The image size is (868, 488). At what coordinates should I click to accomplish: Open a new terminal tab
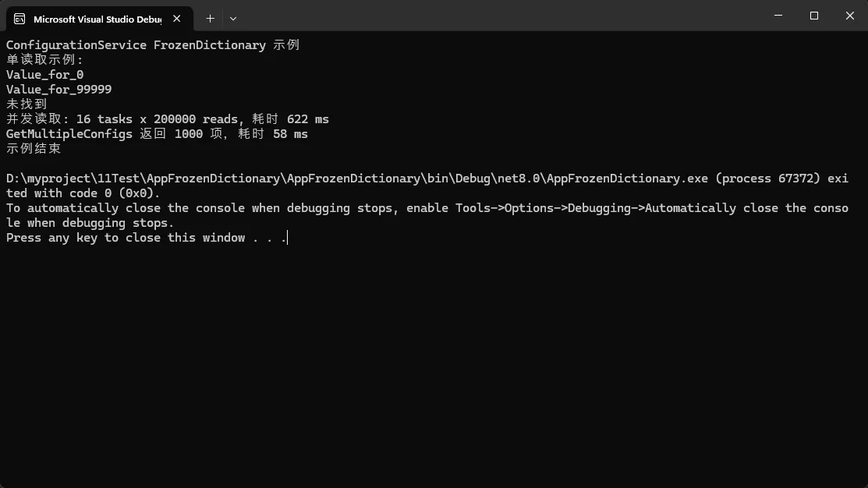pos(210,18)
